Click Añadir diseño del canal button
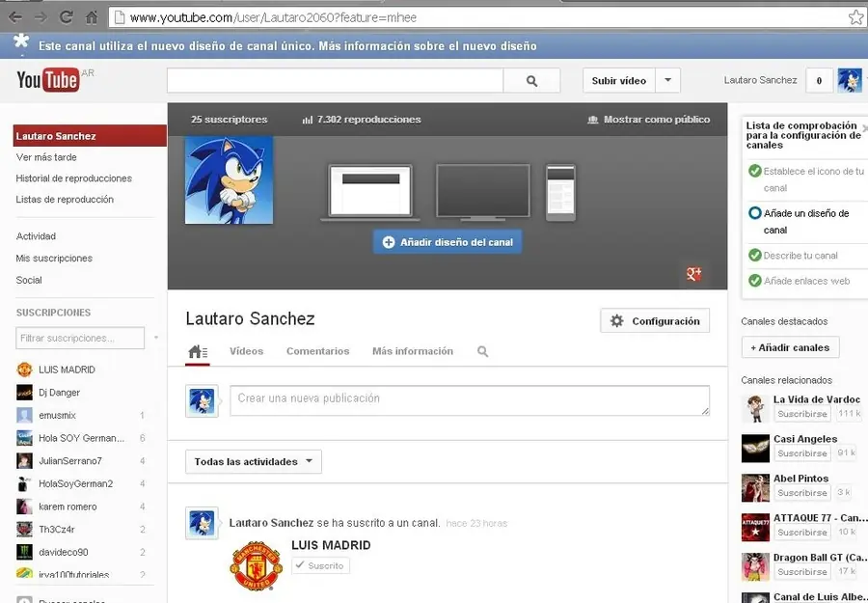Screen dimensions: 868x603 448,242
